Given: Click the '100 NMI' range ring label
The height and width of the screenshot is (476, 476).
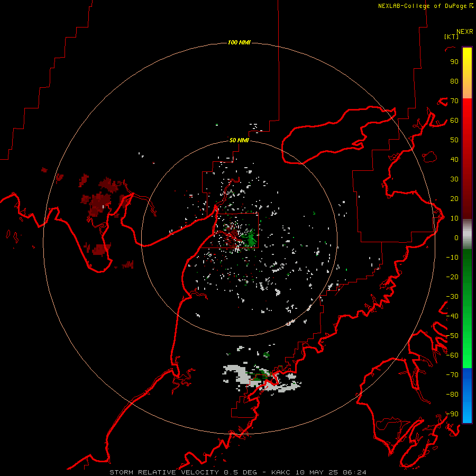Looking at the screenshot, I should (239, 42).
